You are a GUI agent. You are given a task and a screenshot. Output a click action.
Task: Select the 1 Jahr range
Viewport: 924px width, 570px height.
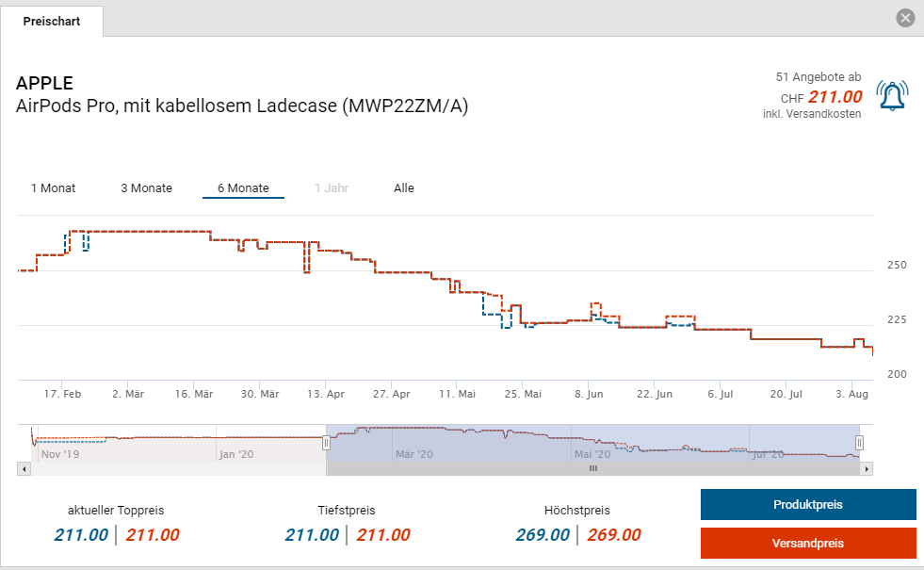[x=332, y=188]
